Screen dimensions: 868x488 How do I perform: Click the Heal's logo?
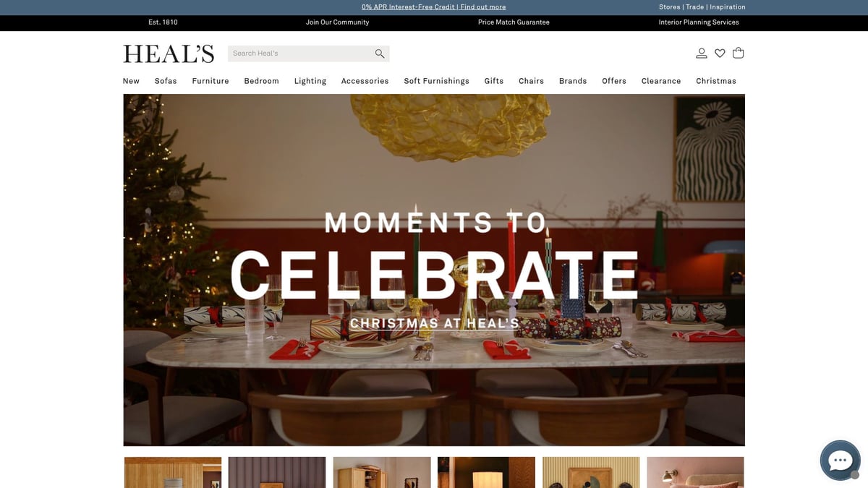point(169,54)
